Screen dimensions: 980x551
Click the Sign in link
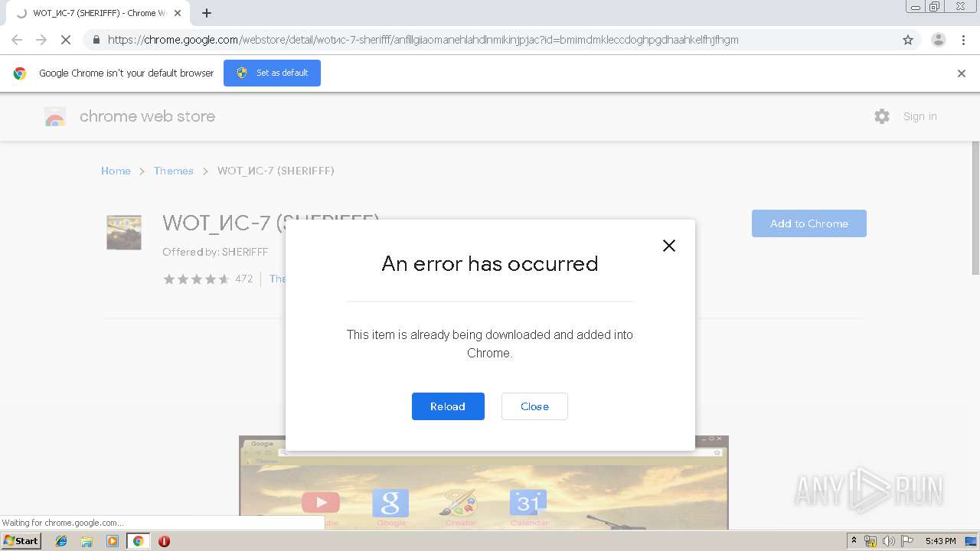pyautogui.click(x=920, y=116)
